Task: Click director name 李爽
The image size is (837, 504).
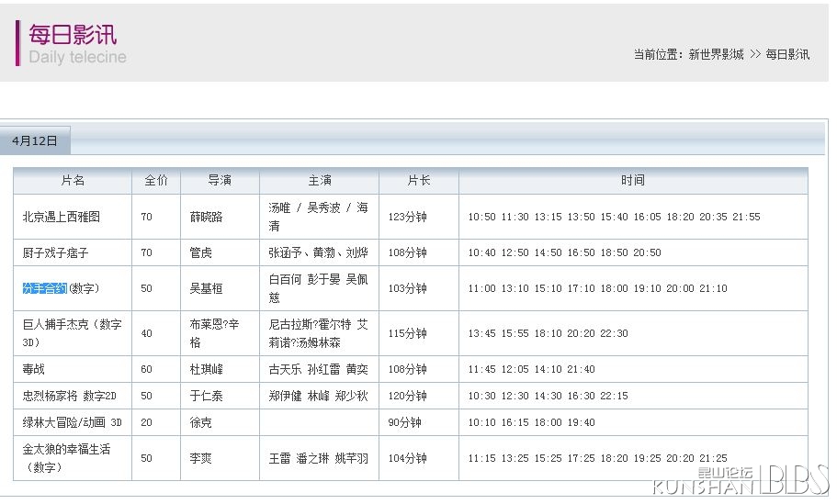Action: click(x=200, y=458)
